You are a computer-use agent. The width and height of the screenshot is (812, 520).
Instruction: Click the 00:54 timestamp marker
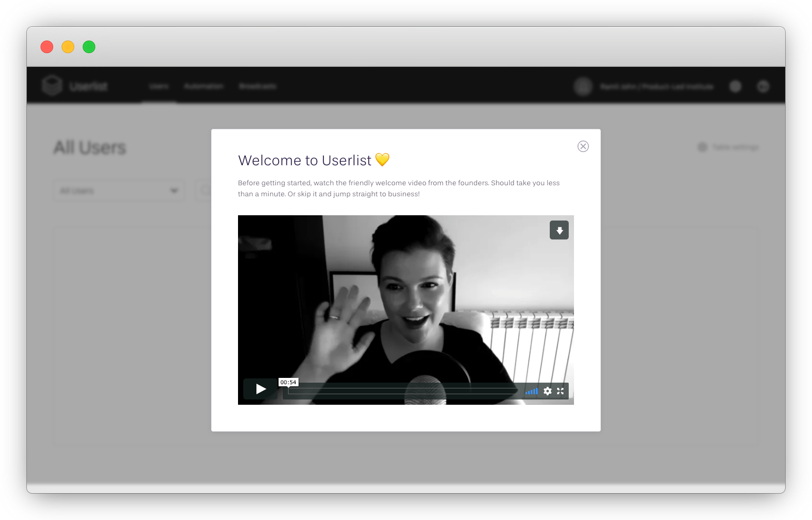(x=289, y=382)
